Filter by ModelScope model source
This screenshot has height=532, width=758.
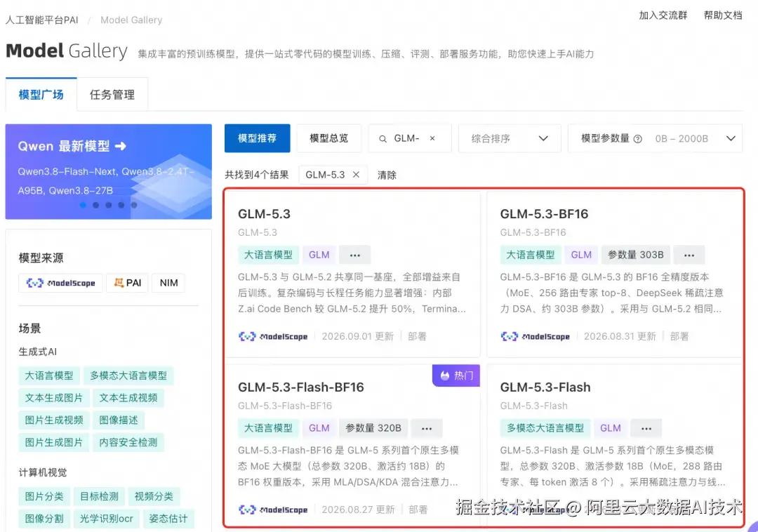60,283
